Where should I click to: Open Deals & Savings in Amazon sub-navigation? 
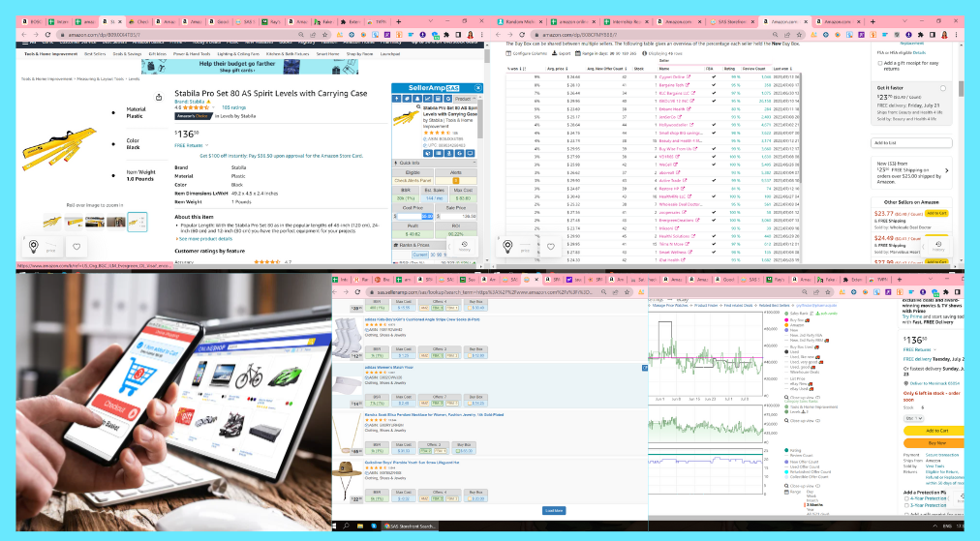[x=127, y=54]
